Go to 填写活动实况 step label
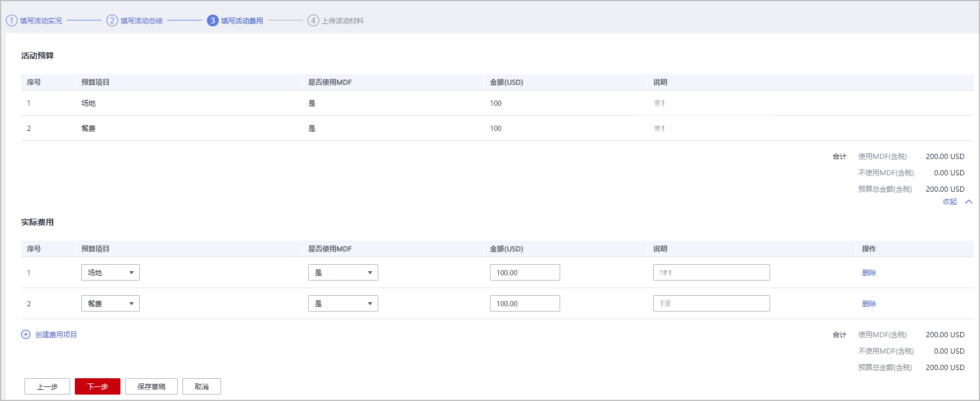The height and width of the screenshot is (401, 980). (41, 21)
